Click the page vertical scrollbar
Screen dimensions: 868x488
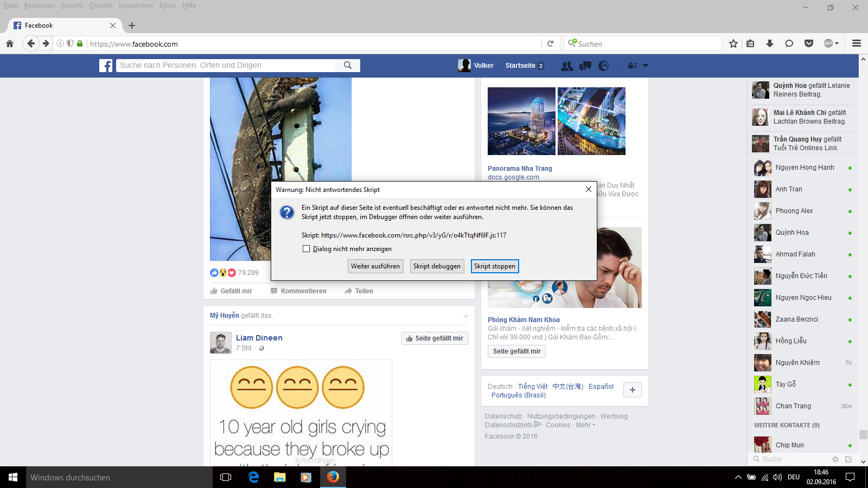(863, 271)
